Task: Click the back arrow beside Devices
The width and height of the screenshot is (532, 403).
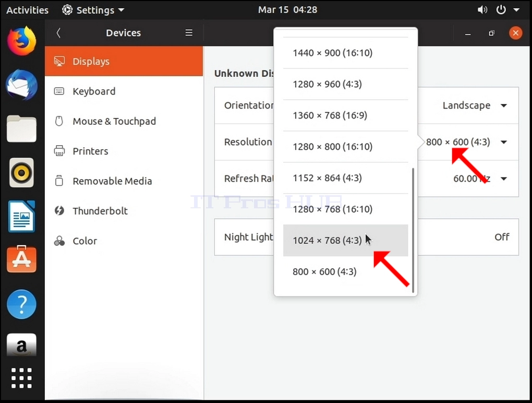Action: (x=58, y=33)
